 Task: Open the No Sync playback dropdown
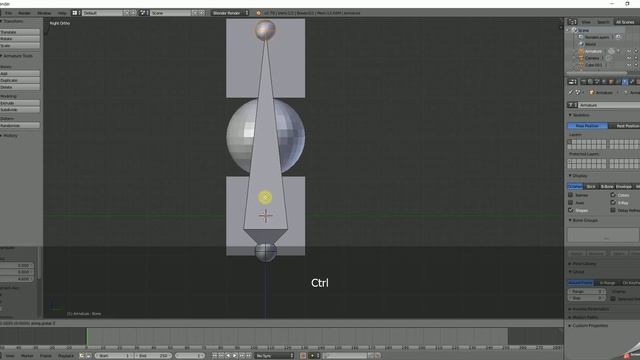pos(274,356)
